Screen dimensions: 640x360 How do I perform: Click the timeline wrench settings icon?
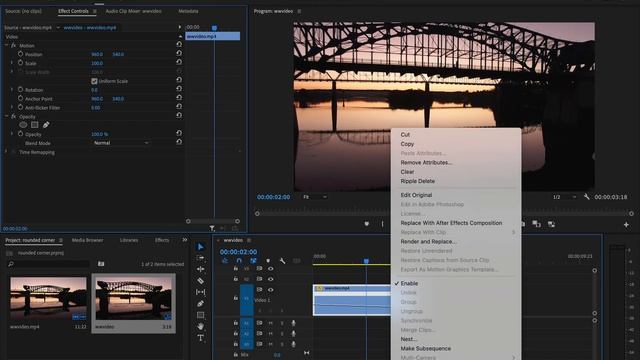(x=282, y=260)
